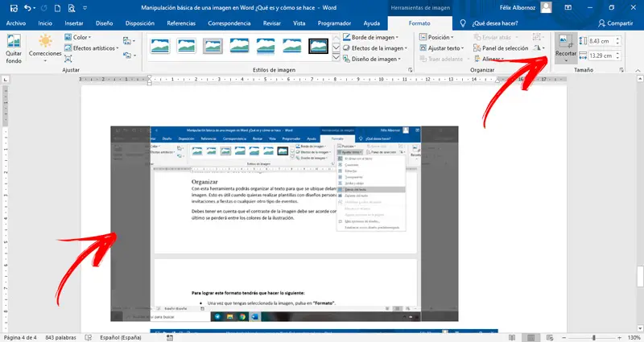The width and height of the screenshot is (644, 342).
Task: Click the Undo arrow icon
Action: click(x=27, y=8)
